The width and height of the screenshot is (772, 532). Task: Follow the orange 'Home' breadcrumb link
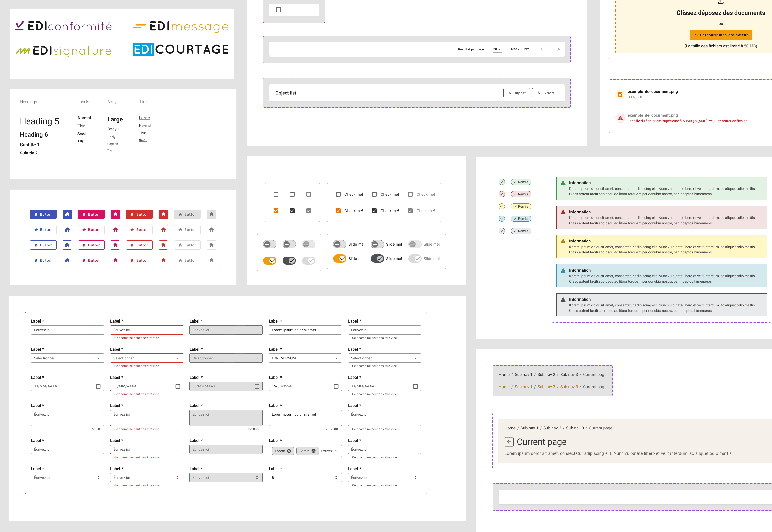pyautogui.click(x=504, y=387)
